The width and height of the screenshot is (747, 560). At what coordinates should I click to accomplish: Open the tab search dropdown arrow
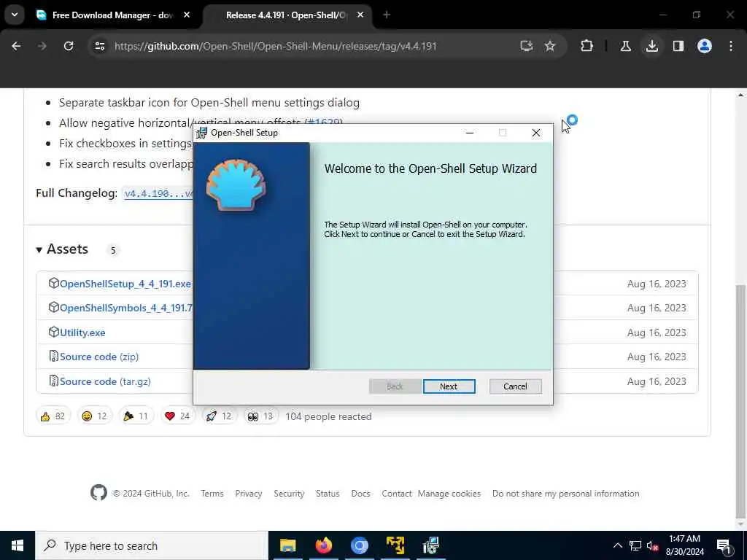15,15
